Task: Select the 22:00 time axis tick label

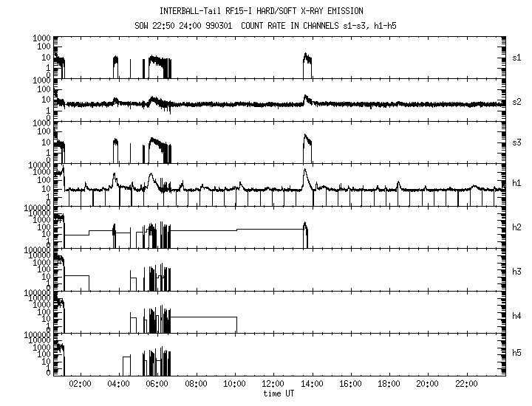Action: coord(466,384)
